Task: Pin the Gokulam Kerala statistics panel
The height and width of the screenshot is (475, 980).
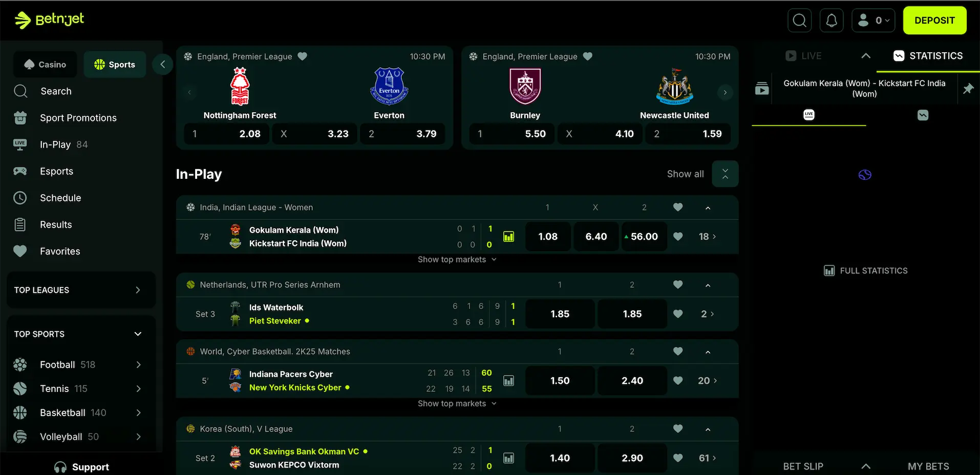Action: tap(969, 88)
